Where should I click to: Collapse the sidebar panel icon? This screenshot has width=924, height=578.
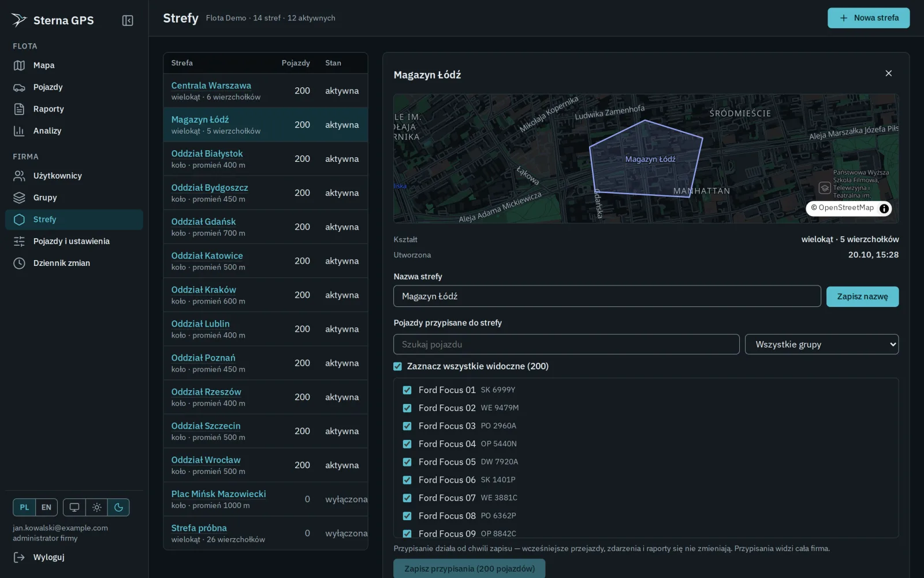click(x=128, y=21)
